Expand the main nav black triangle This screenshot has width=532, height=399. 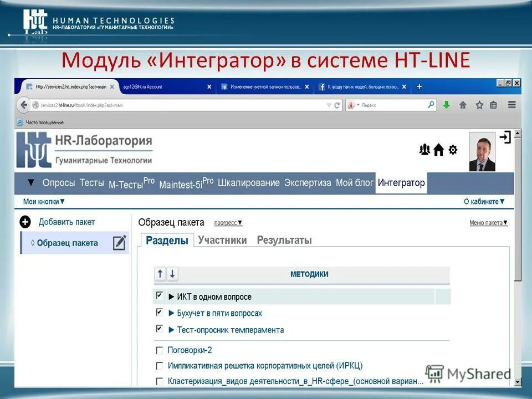click(31, 182)
